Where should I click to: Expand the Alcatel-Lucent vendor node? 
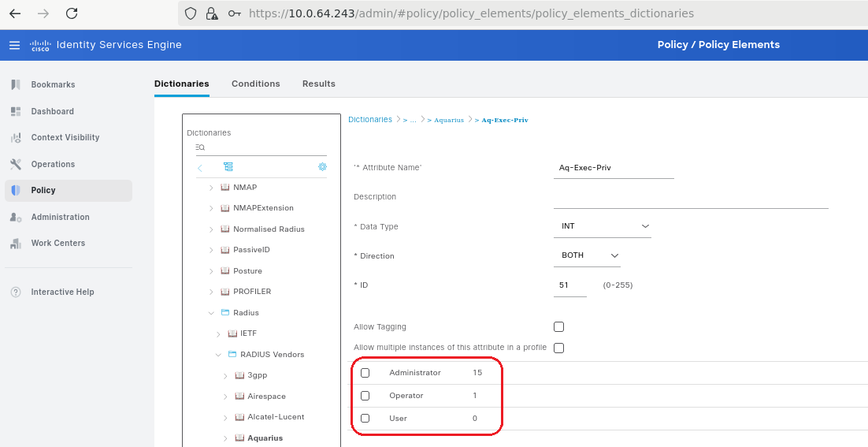[225, 418]
